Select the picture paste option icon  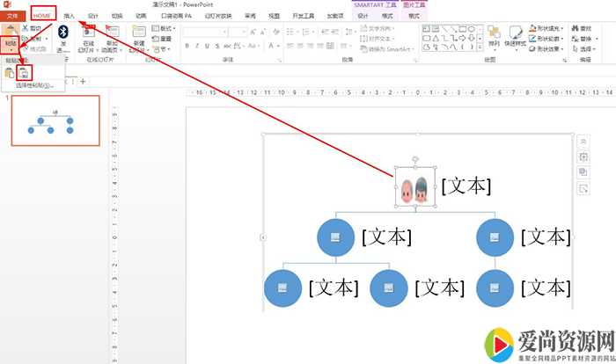[25, 72]
